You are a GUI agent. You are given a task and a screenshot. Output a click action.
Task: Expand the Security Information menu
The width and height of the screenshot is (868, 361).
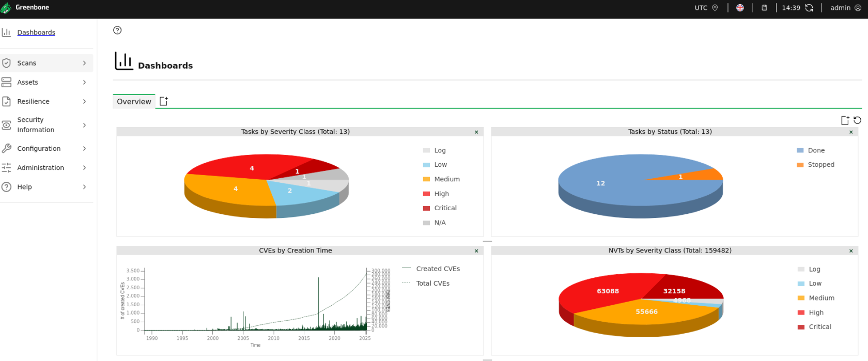[x=47, y=125]
